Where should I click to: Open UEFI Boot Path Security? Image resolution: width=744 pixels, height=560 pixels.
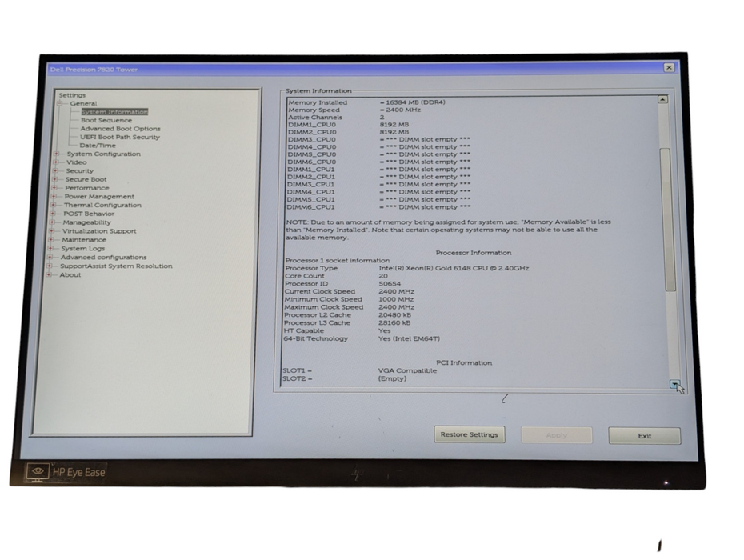[x=120, y=137]
